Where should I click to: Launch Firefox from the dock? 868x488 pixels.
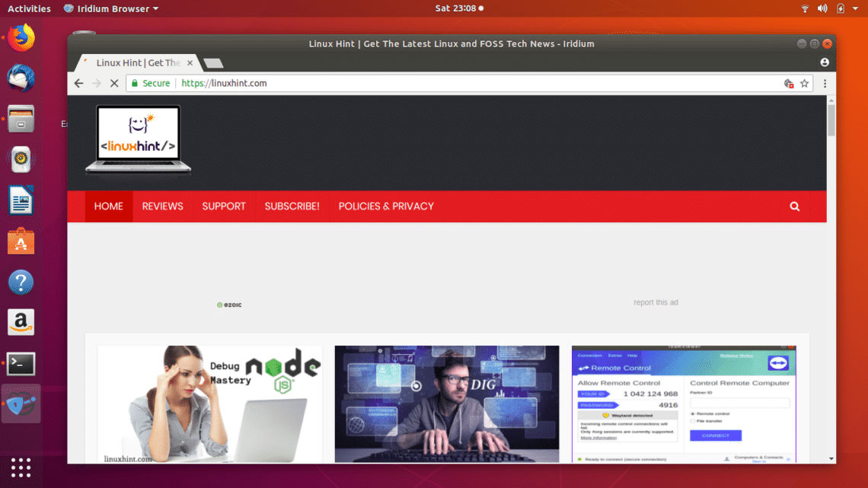tap(21, 37)
